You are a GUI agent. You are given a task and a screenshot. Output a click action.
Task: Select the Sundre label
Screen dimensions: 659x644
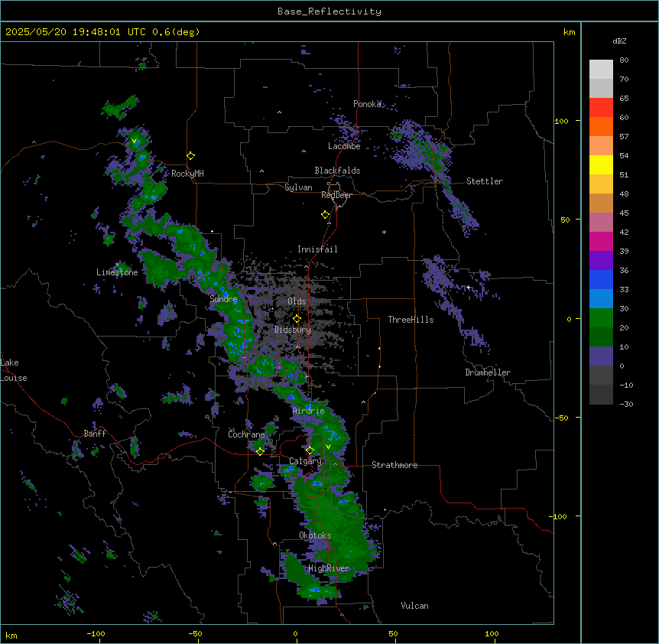[223, 299]
